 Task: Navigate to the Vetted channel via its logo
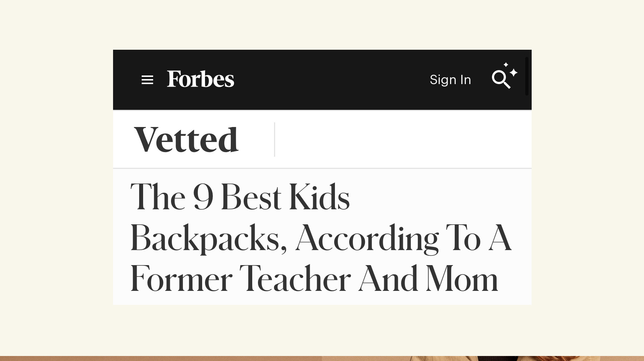(187, 139)
